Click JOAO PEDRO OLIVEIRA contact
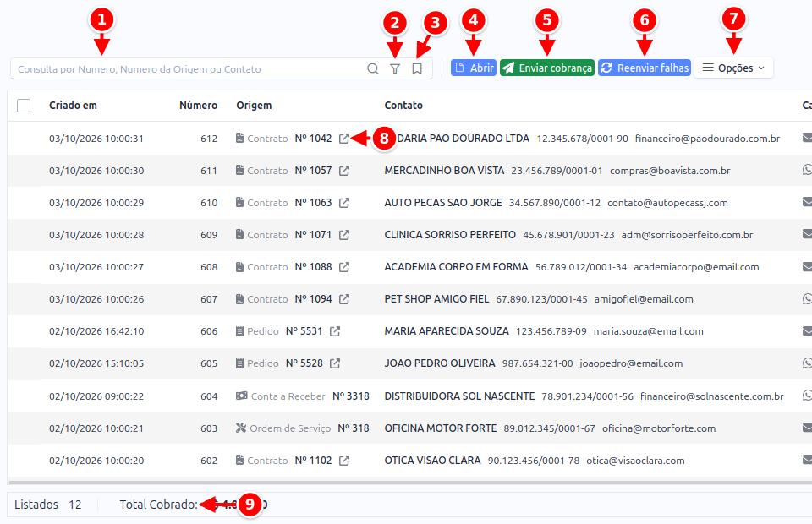This screenshot has width=812, height=524. pyautogui.click(x=440, y=363)
